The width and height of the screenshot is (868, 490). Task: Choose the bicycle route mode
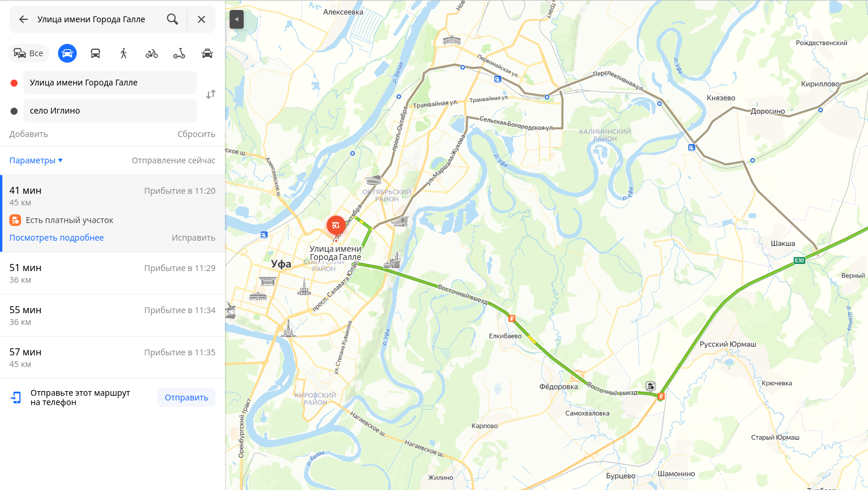(x=152, y=53)
